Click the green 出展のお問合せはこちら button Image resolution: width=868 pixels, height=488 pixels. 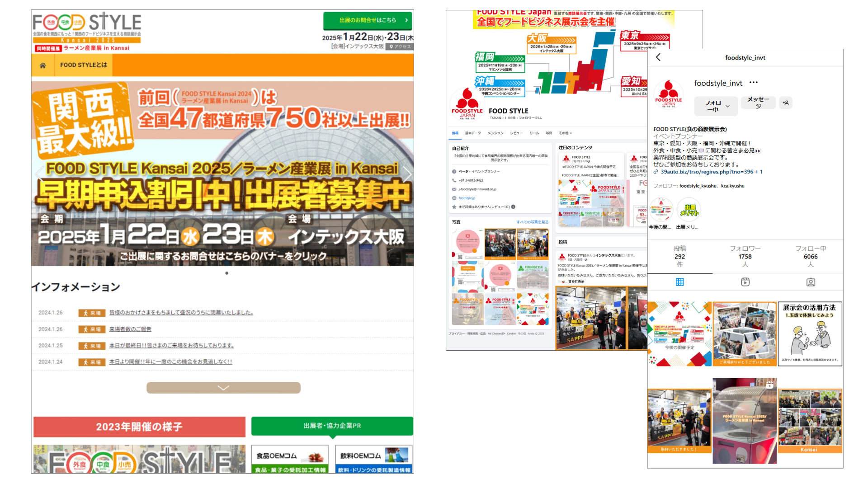tap(368, 20)
